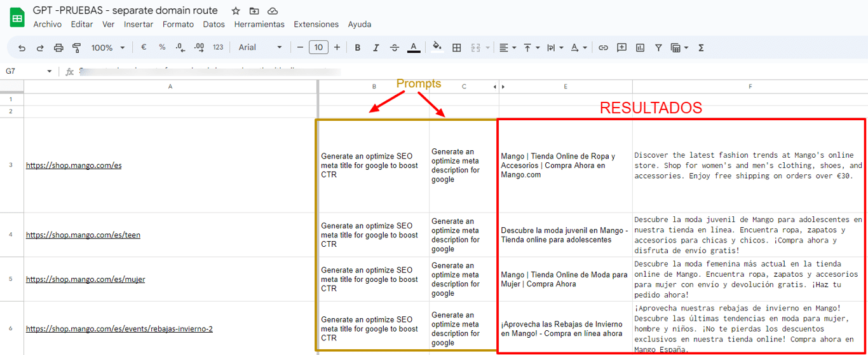
Task: Click the Borders grid icon
Action: point(456,48)
